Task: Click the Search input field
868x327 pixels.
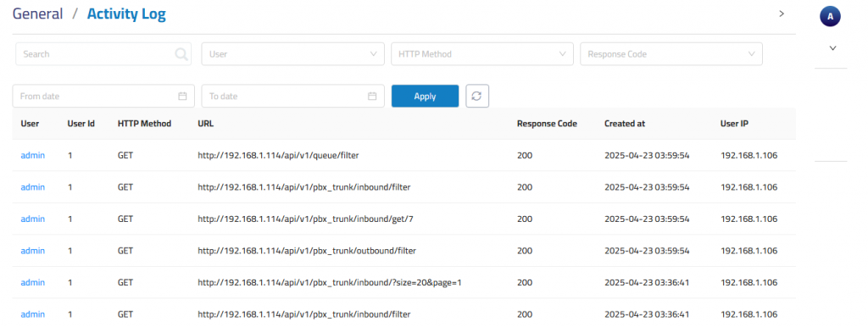Action: [x=103, y=54]
